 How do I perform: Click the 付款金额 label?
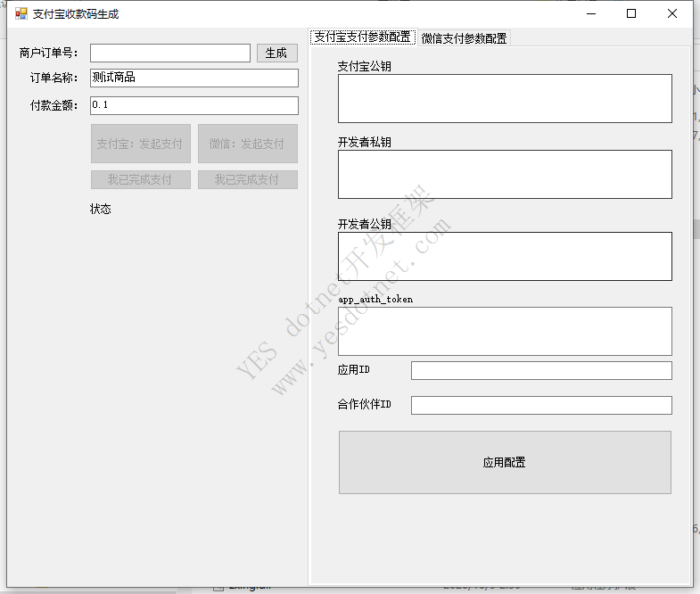[54, 105]
